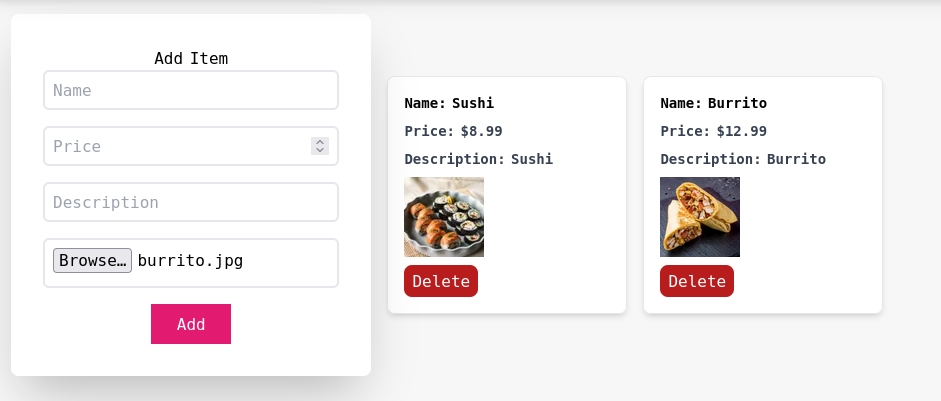The image size is (941, 401).
Task: Click the burrito.jpg selected file name
Action: [x=190, y=261]
